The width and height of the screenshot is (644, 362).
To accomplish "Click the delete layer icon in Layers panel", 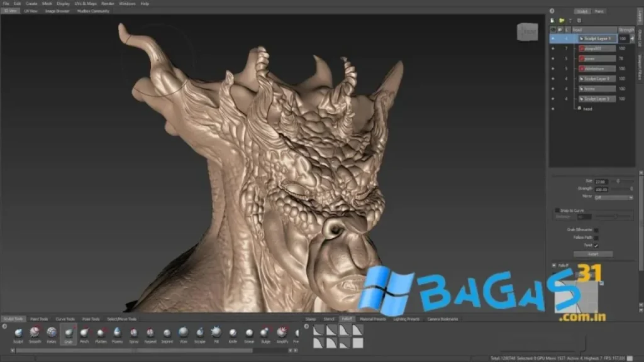I will (x=579, y=21).
